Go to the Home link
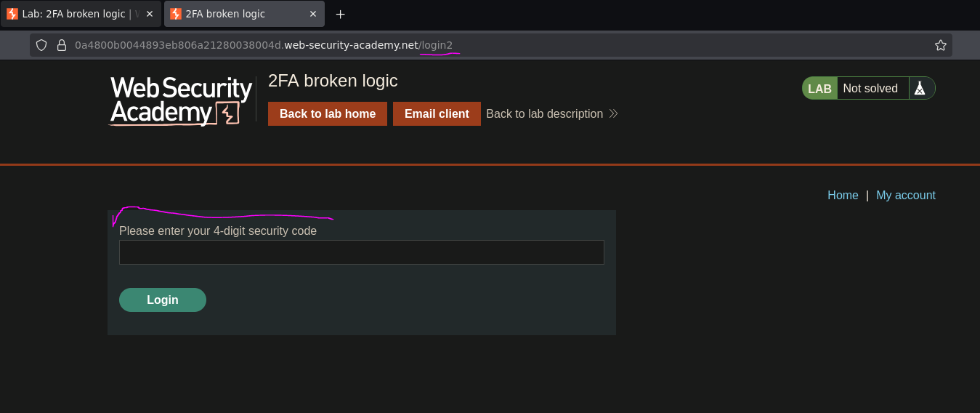This screenshot has width=980, height=413. pyautogui.click(x=843, y=195)
